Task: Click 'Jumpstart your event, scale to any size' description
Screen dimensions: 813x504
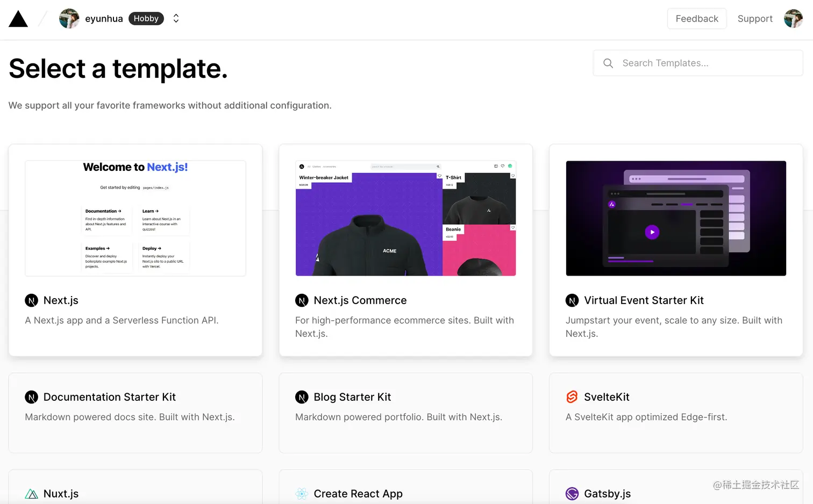Action: click(x=674, y=327)
